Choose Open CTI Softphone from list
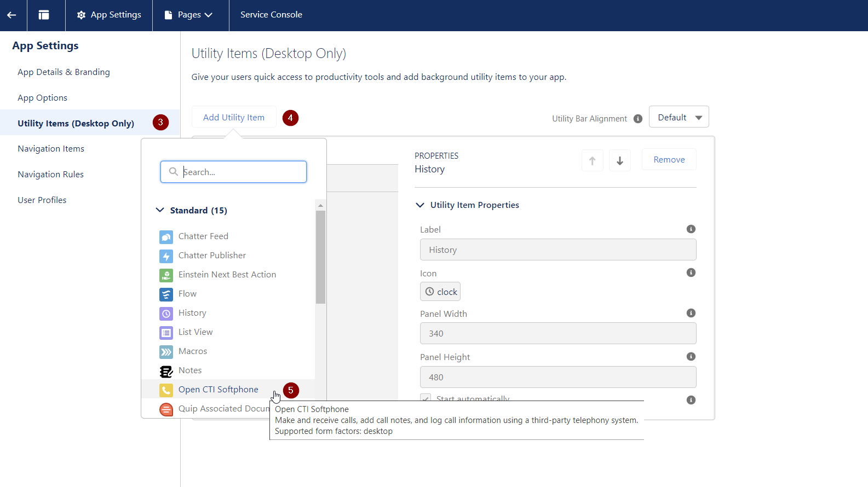This screenshot has width=868, height=487. pos(218,390)
